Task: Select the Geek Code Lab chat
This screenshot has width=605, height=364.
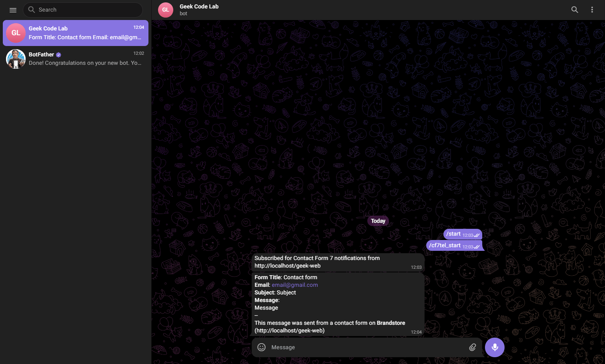Action: coord(76,33)
